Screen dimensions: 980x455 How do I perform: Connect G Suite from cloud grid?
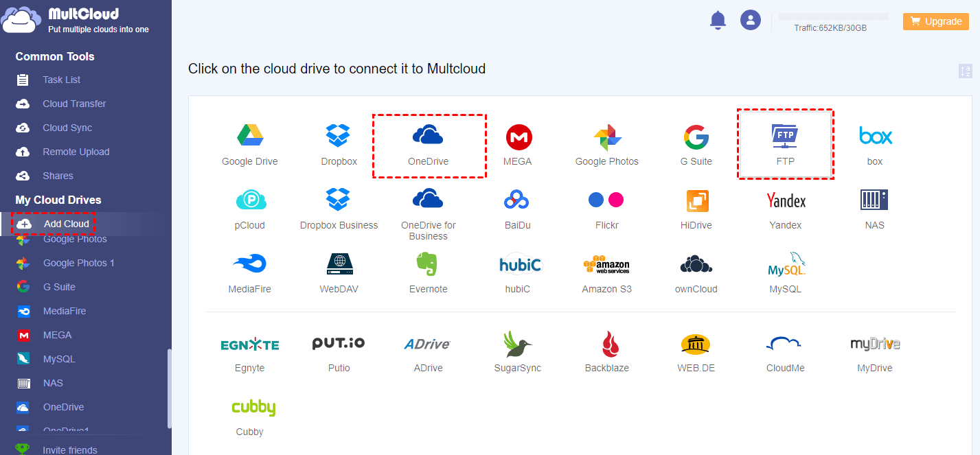pyautogui.click(x=696, y=137)
